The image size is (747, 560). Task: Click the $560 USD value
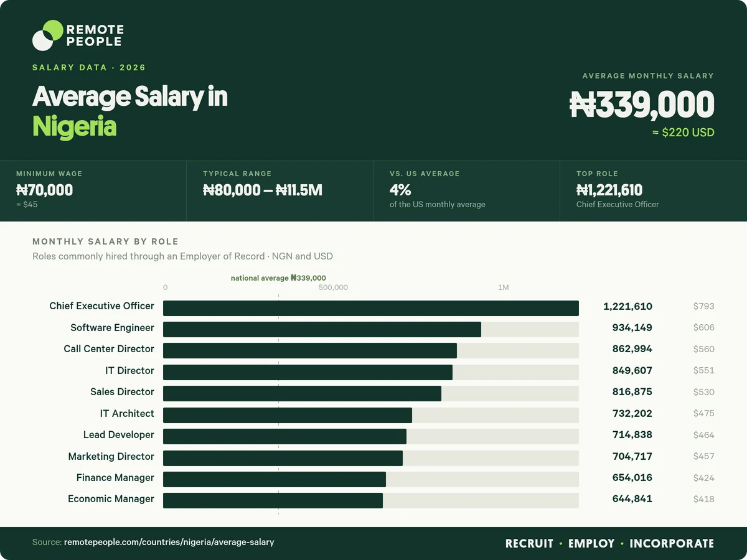click(704, 349)
